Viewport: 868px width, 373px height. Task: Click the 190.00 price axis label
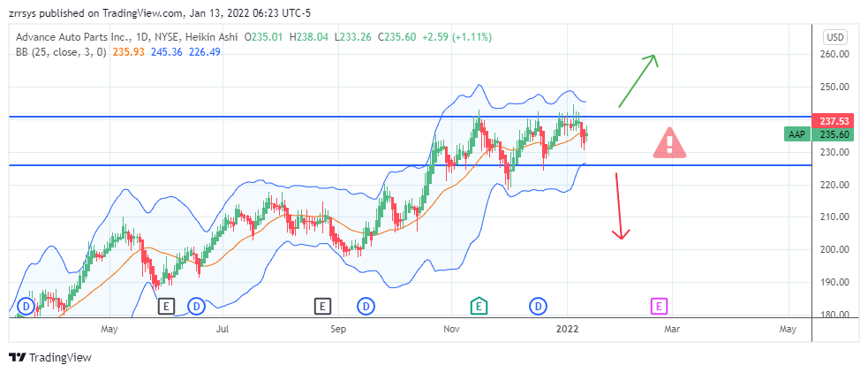pyautogui.click(x=836, y=282)
